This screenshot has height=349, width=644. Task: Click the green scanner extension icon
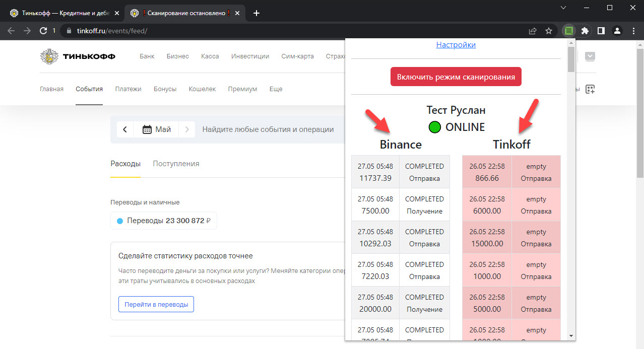click(x=569, y=31)
